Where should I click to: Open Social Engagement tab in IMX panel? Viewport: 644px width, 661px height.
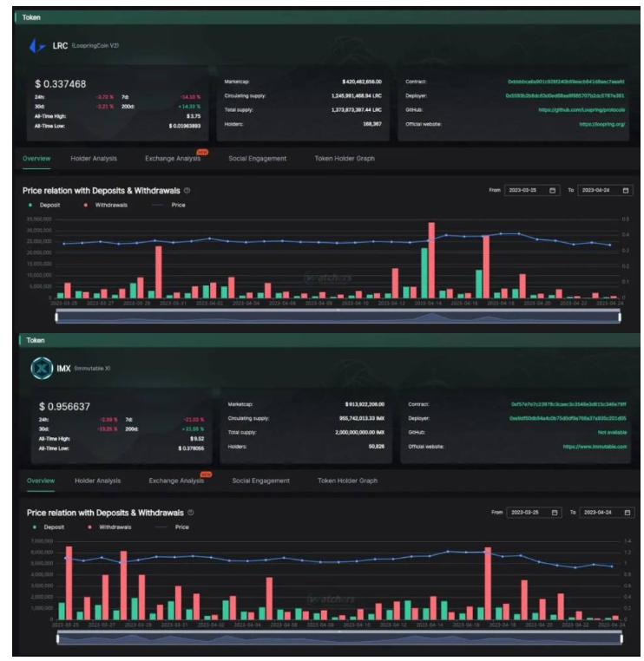pos(260,481)
